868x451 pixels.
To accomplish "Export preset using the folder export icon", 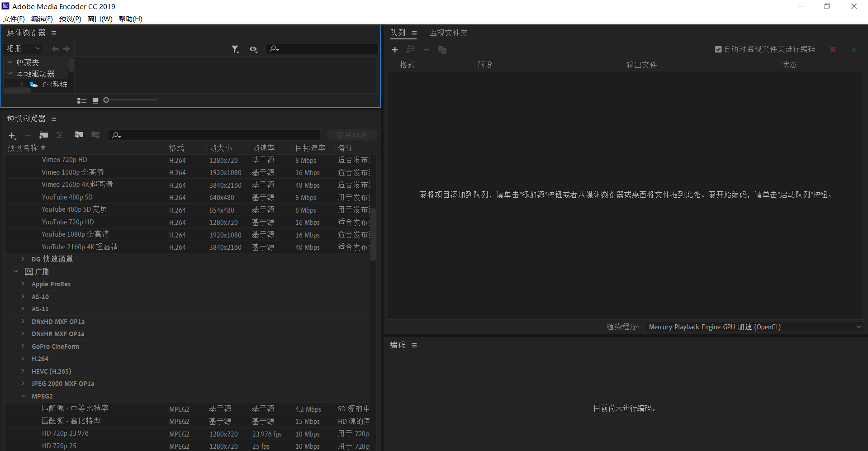I will 95,135.
